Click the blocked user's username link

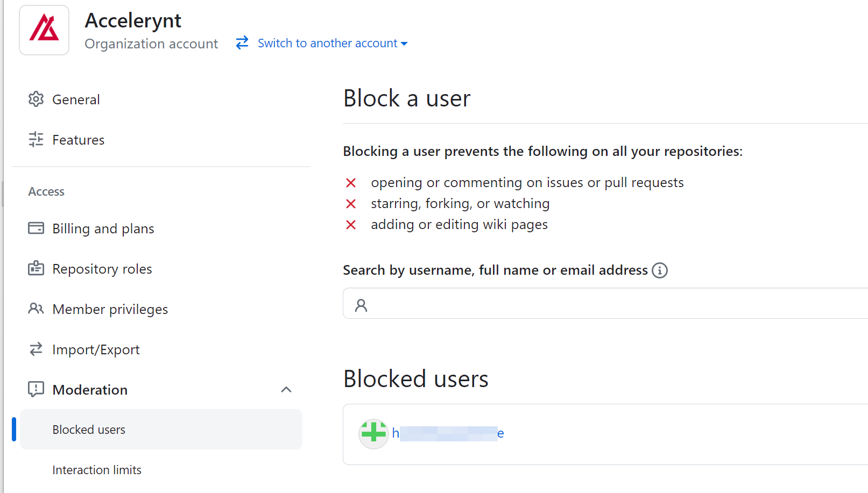(x=448, y=433)
